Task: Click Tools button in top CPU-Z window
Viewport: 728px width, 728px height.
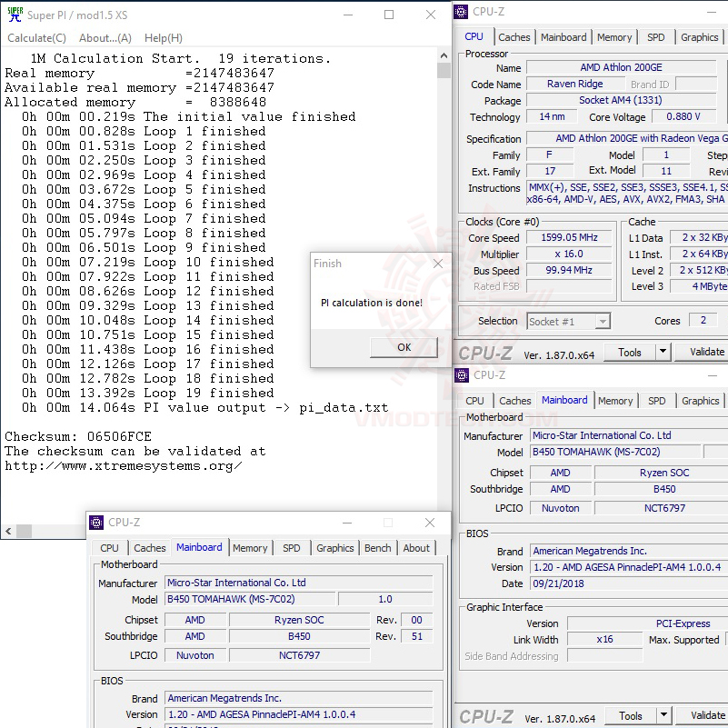Action: (x=630, y=353)
